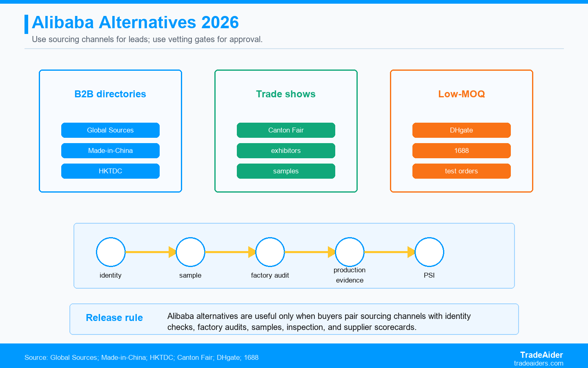Image resolution: width=588 pixels, height=368 pixels.
Task: Click the TradeAider brand name
Action: coord(541,355)
